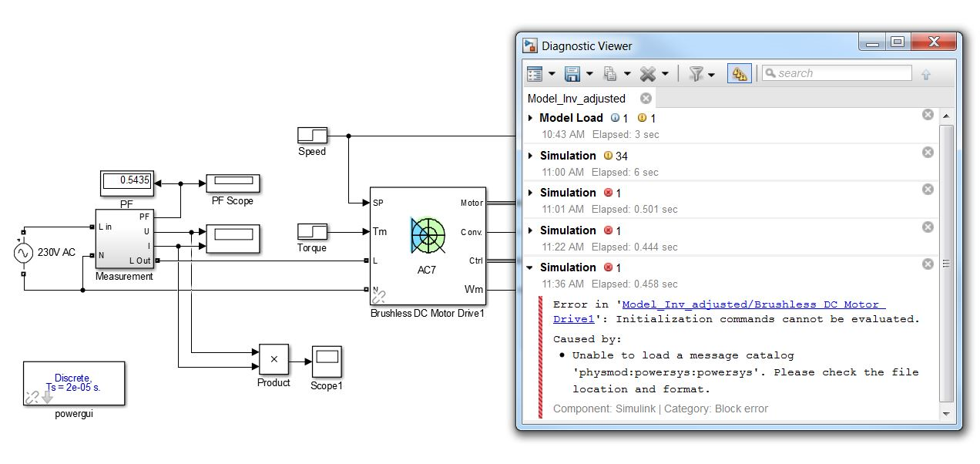
Task: Click the clear diagnostics X icon
Action: coord(648,74)
